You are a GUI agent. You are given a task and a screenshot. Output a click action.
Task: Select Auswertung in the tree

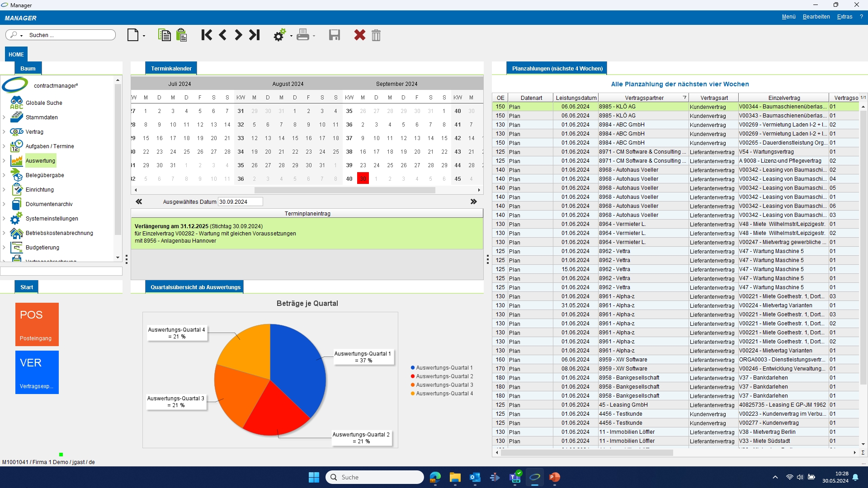[x=40, y=161]
